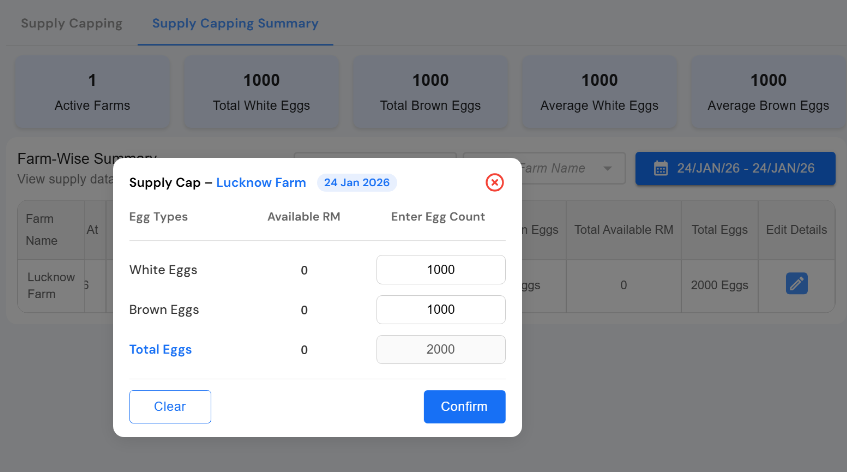
Task: Click the Confirm button
Action: coord(464,407)
